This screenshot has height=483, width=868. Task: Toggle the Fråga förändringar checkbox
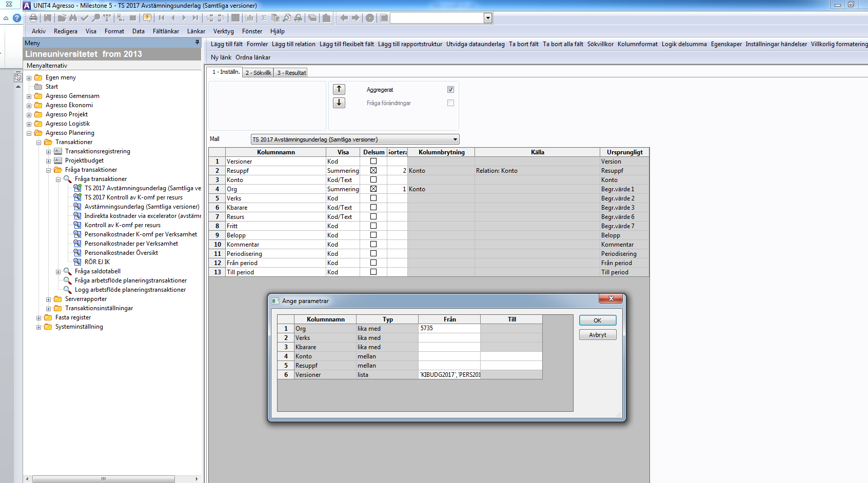coord(450,103)
